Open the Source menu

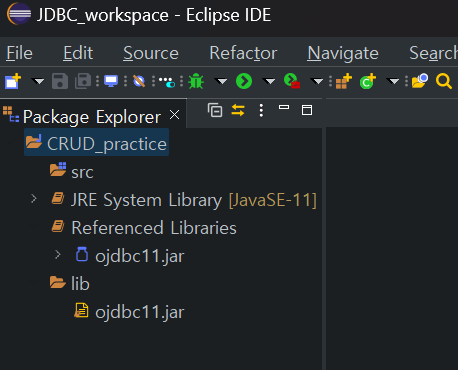(x=151, y=53)
